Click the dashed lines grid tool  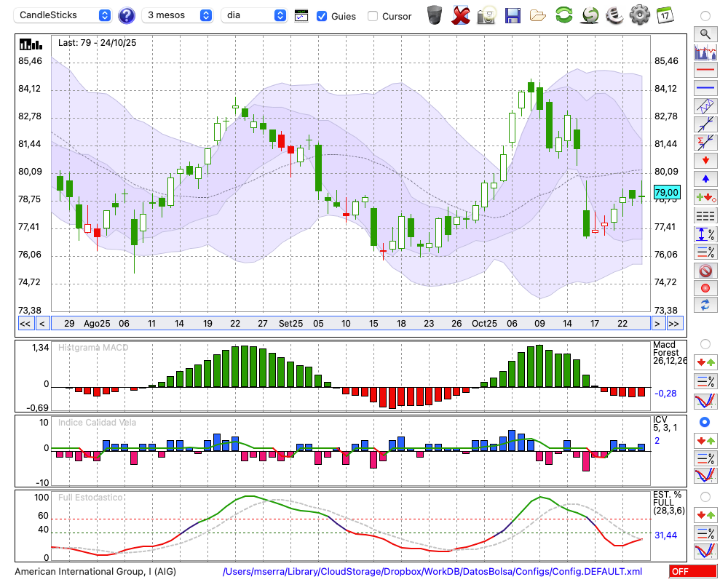(705, 216)
